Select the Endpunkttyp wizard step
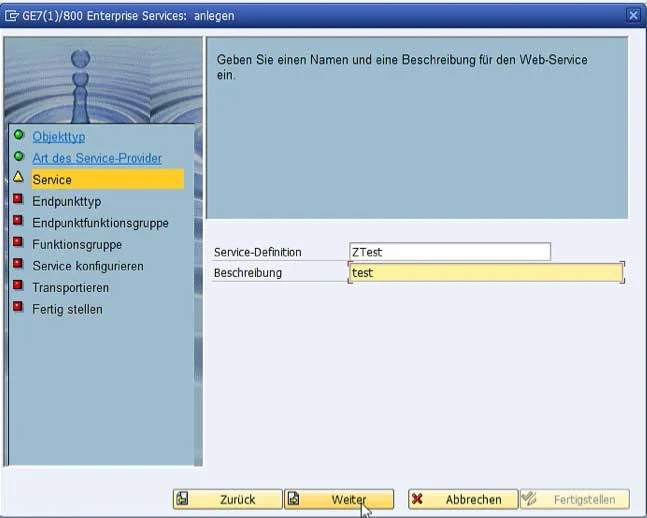Viewport: 647px width, 518px height. coord(66,201)
